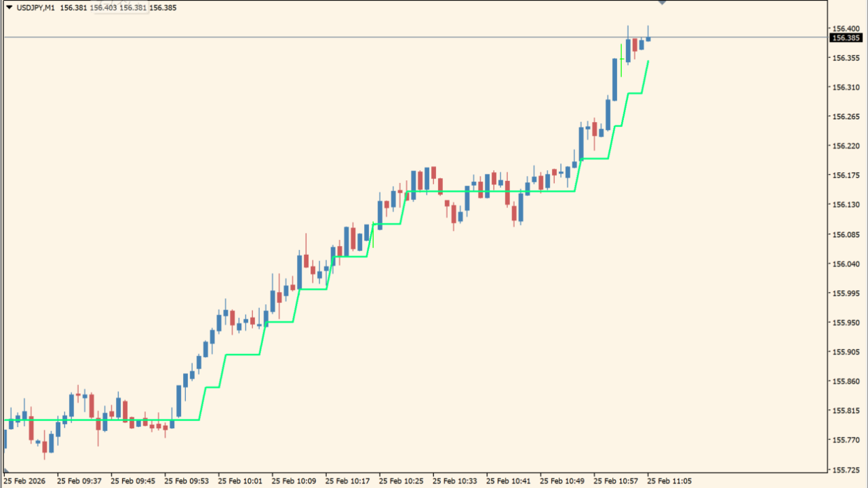Click the 25 Feb 11:05 time label
Image resolution: width=868 pixels, height=488 pixels.
pos(669,481)
